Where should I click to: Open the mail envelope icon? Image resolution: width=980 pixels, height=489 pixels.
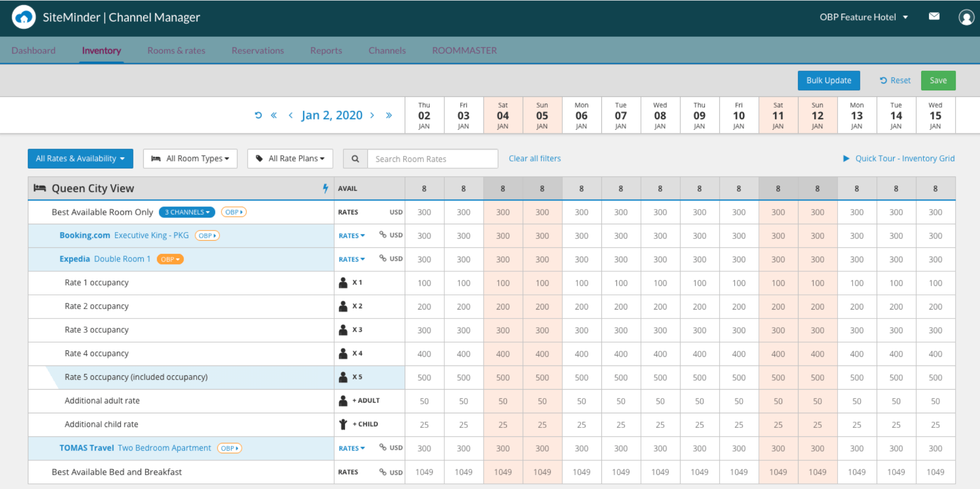934,16
